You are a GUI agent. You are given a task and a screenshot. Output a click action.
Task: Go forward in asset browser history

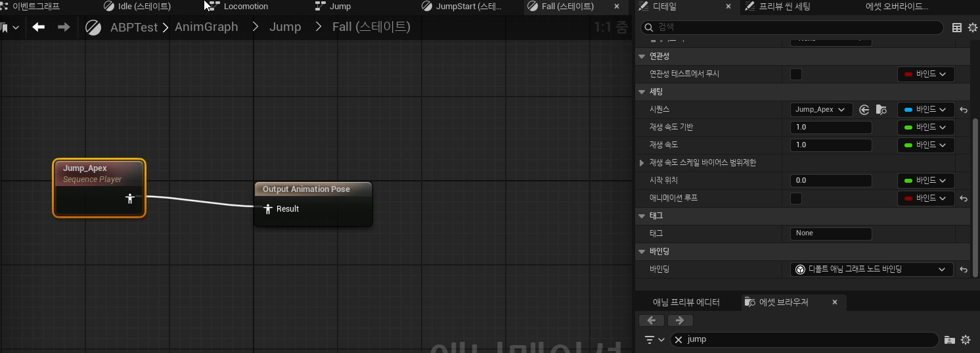coord(680,320)
